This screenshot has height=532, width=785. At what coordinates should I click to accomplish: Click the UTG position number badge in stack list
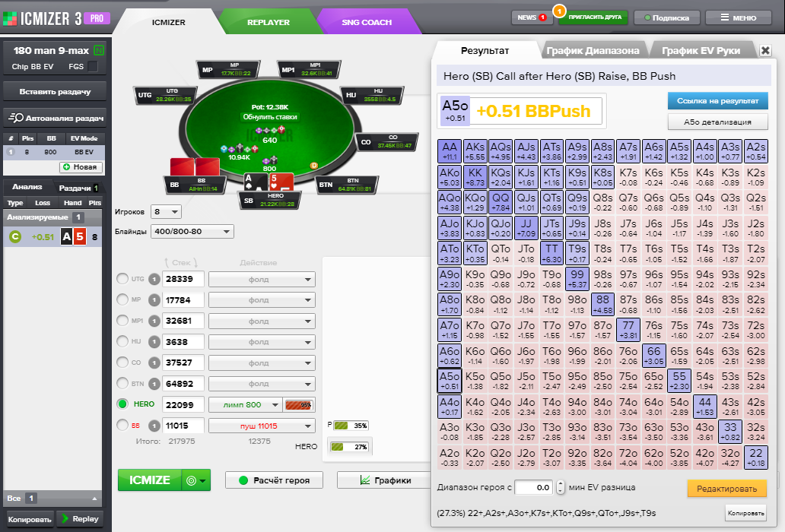tap(154, 279)
